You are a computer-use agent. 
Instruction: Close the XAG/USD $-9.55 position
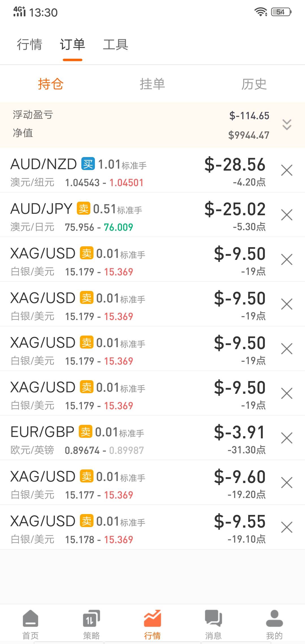point(287,527)
